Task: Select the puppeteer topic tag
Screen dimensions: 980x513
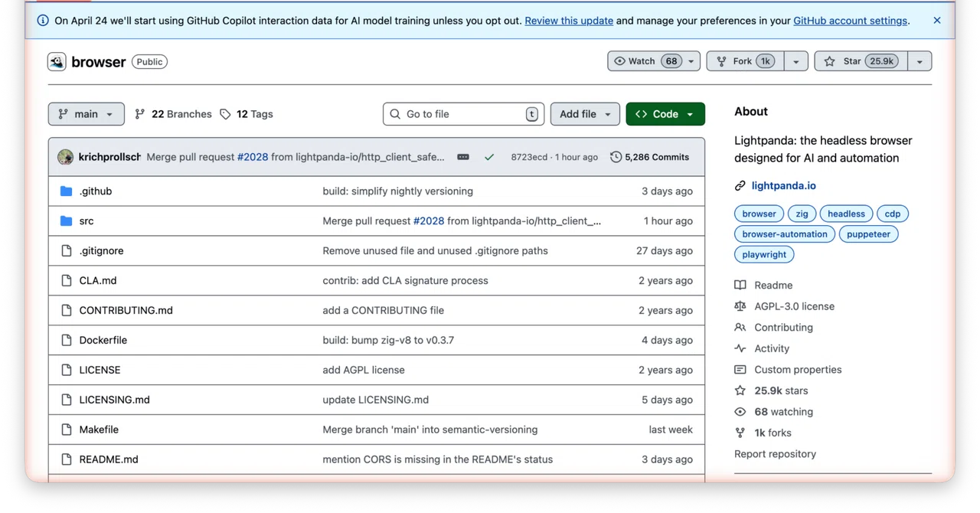Action: (x=868, y=234)
